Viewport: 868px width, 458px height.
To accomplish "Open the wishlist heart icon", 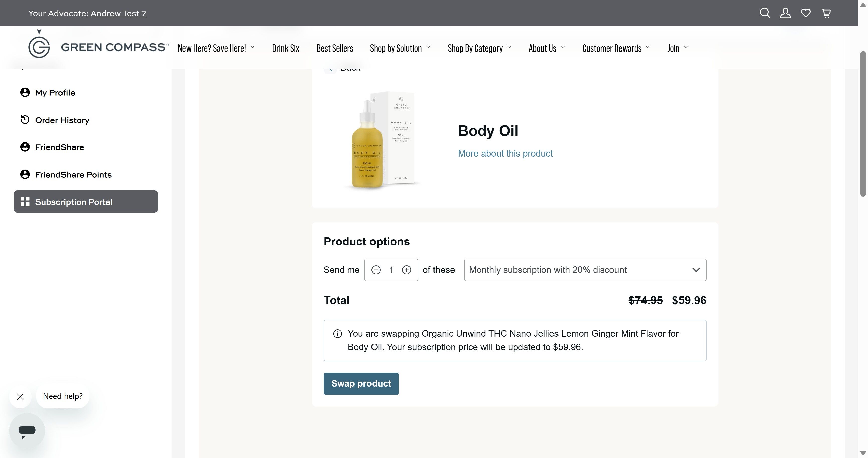I will (x=806, y=13).
